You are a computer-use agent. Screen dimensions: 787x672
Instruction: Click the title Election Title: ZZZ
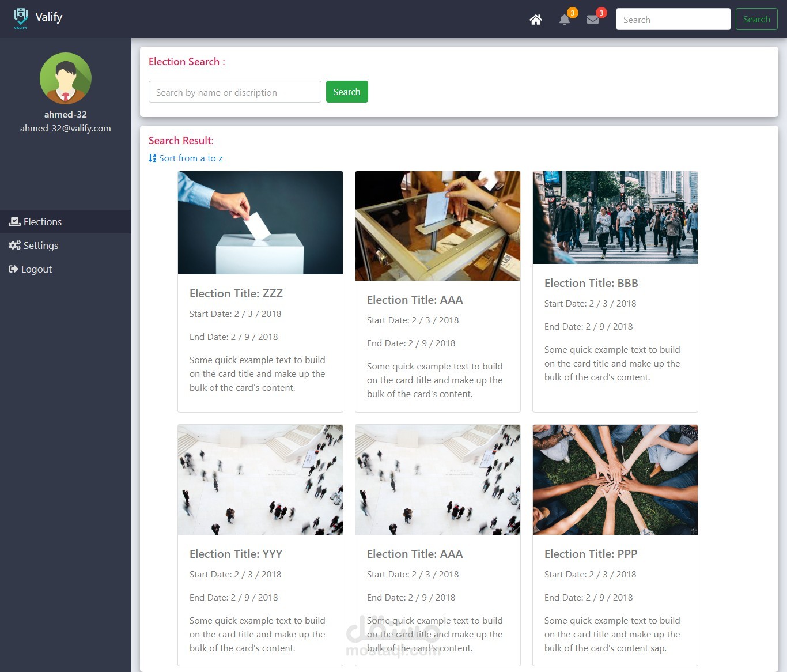click(236, 293)
